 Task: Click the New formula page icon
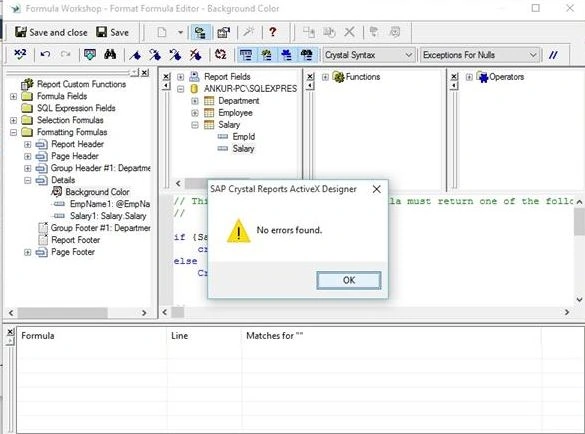coord(162,32)
